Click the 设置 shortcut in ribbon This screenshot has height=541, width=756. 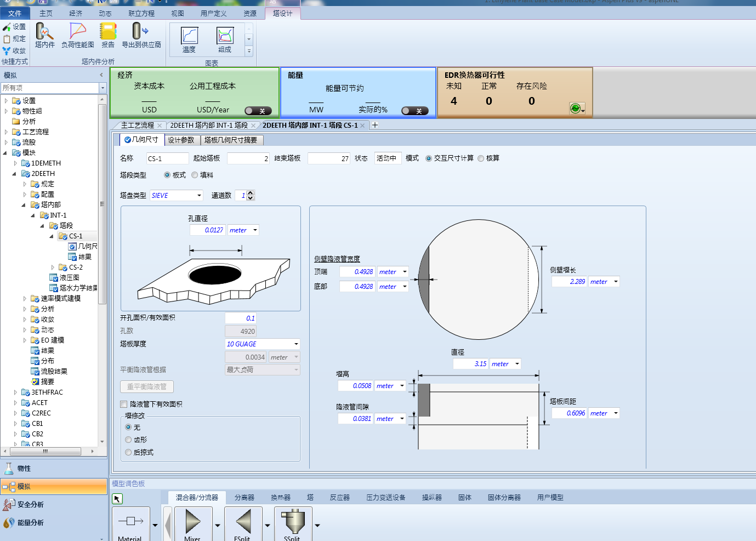pos(14,27)
